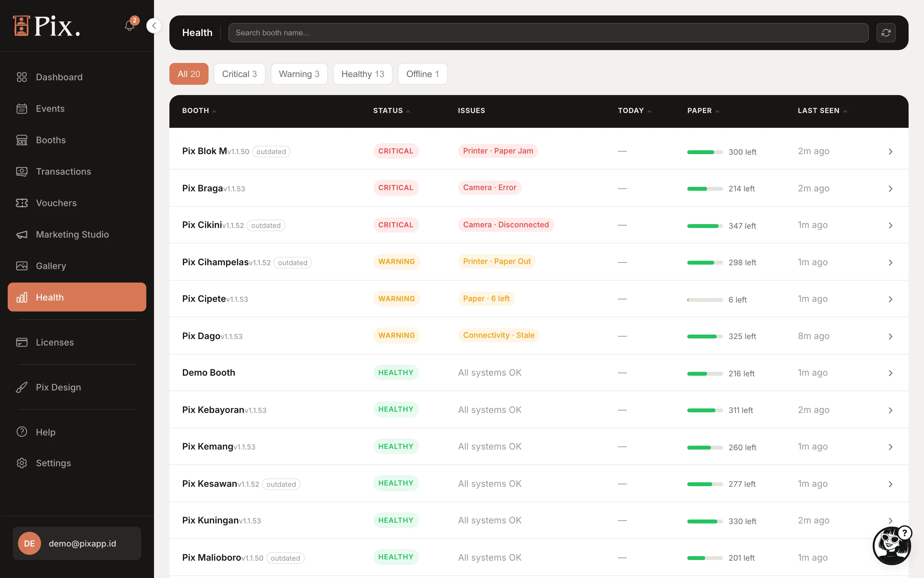Viewport: 924px width, 578px height.
Task: Open the demo@pixapp.id account card
Action: point(77,543)
